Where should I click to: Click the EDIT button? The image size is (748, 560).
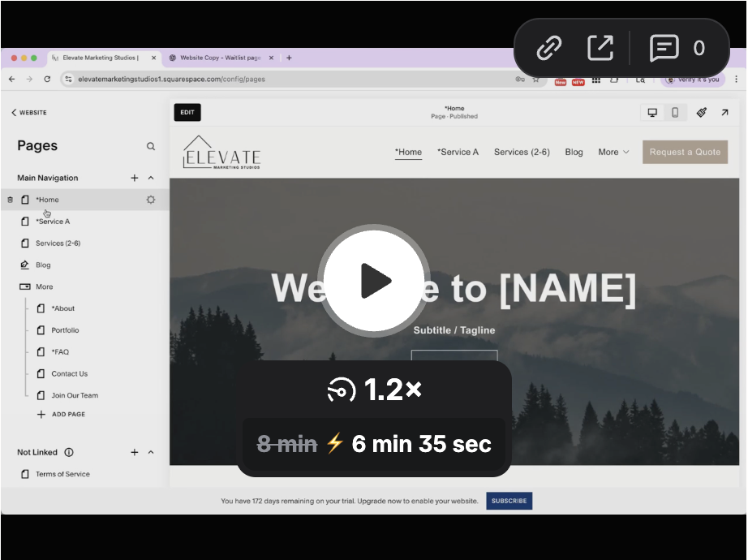pos(187,113)
